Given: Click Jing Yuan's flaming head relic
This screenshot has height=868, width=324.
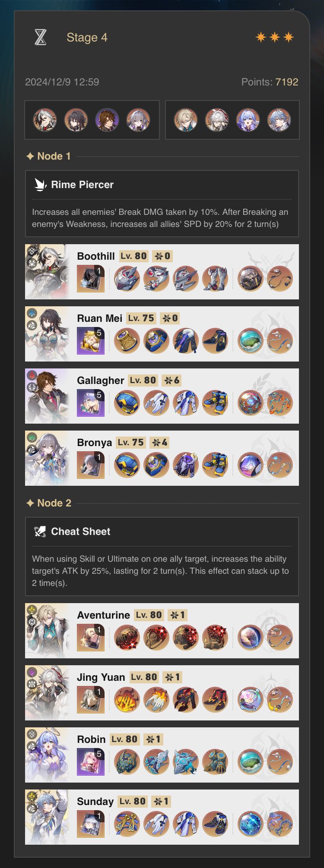Looking at the screenshot, I should pos(127,700).
